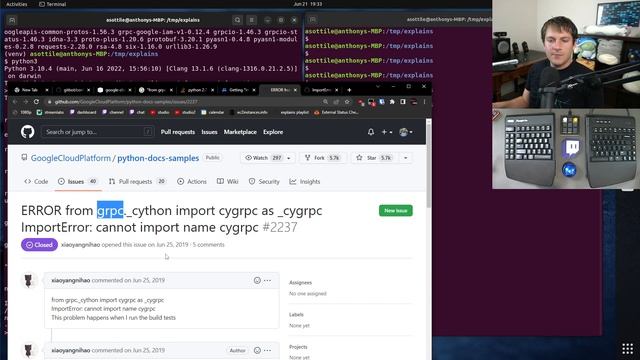Open Explore in the GitHub header
The height and width of the screenshot is (360, 640).
pyautogui.click(x=273, y=132)
